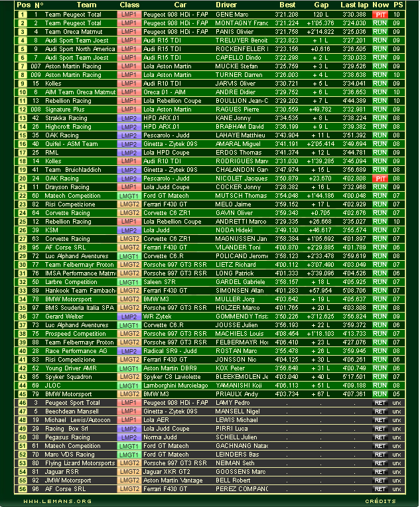Select driver PANIS Olivier
Image resolution: width=420 pixels, height=507 pixels.
[x=234, y=32]
